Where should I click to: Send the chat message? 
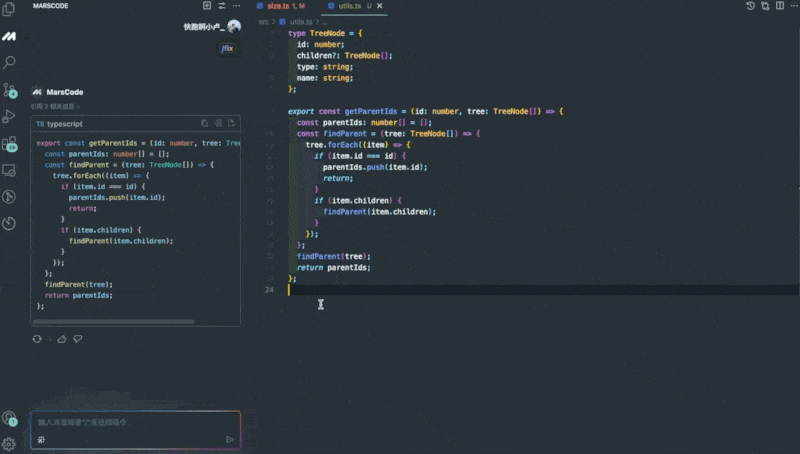pos(230,439)
